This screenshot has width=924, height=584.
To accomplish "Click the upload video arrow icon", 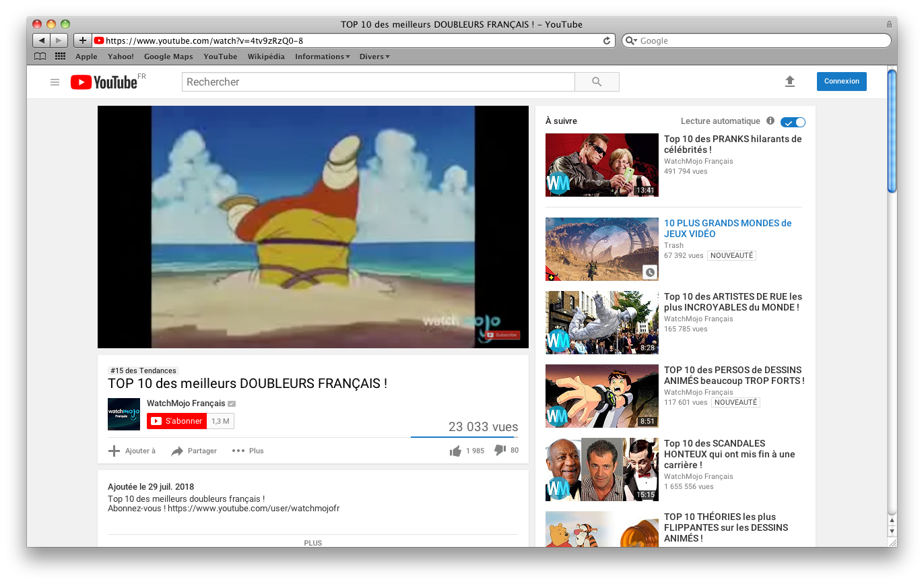I will (x=790, y=82).
